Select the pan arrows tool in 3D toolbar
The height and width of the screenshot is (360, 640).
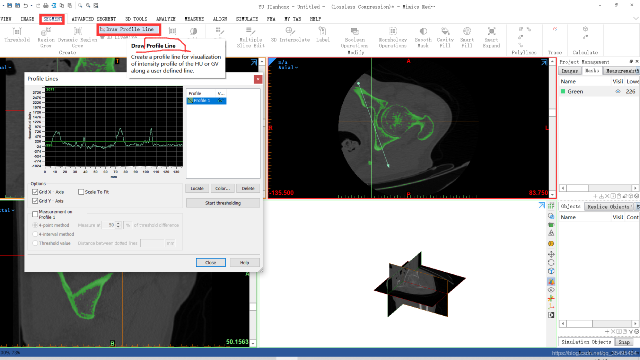tap(551, 254)
